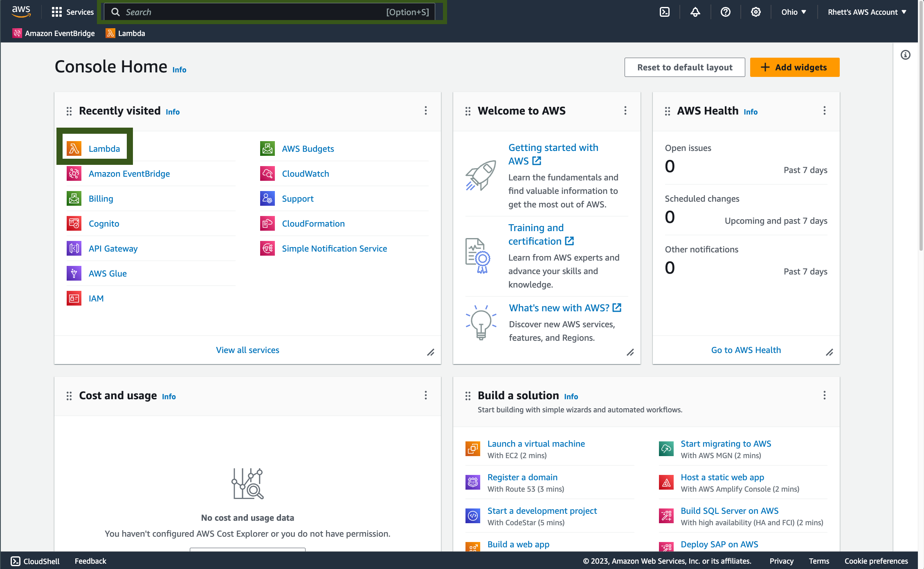Click Reset to default layout button

(x=684, y=67)
